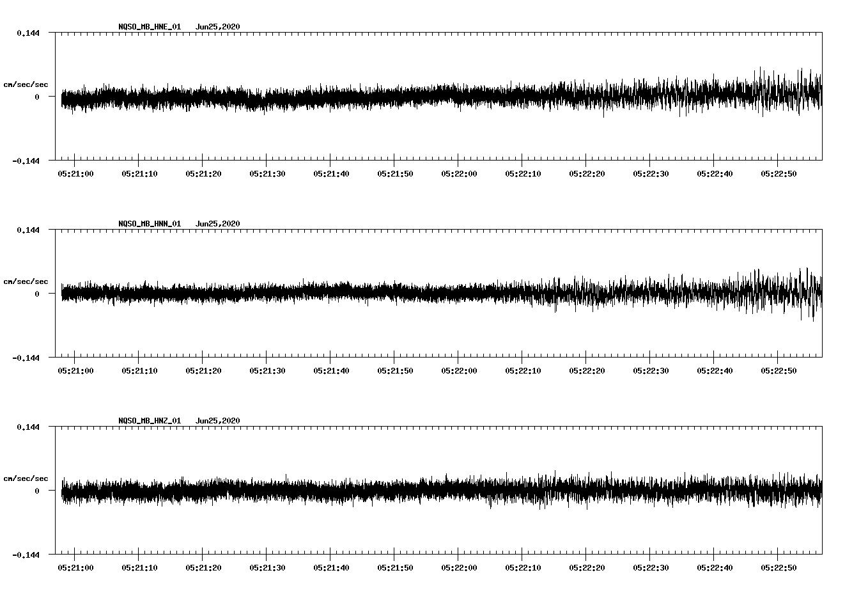
Task: Click the NQSO_MB_HNE_01 channel title
Action: click(150, 27)
